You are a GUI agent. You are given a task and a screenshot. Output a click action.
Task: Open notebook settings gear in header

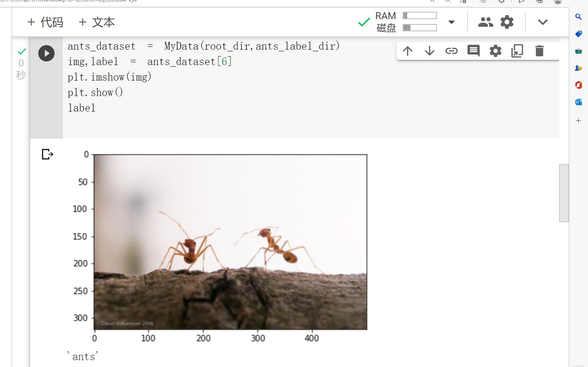(507, 22)
